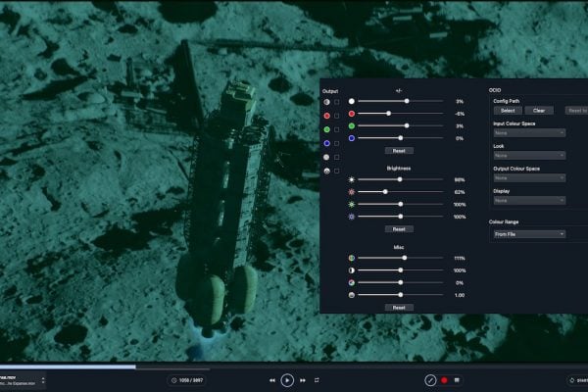Click the contrast slider handle in Misc
Image resolution: width=588 pixels, height=392 pixels.
(401, 270)
